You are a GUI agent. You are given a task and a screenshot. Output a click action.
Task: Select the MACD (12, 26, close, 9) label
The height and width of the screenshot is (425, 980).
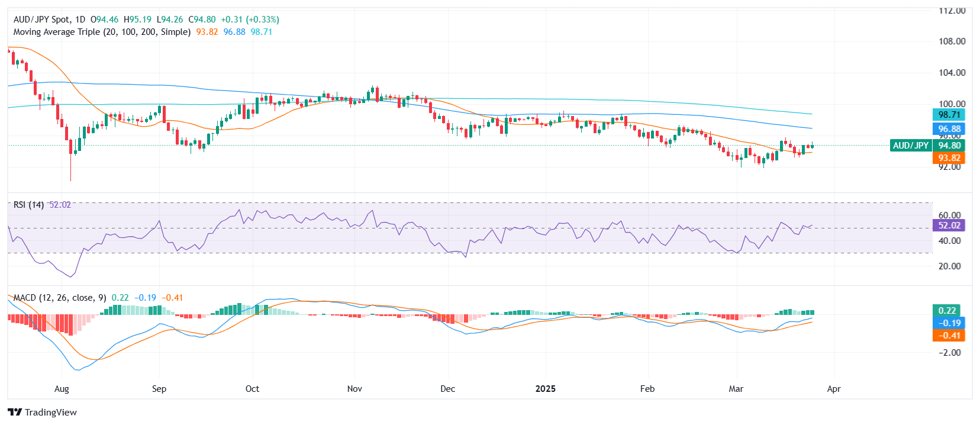click(x=60, y=298)
